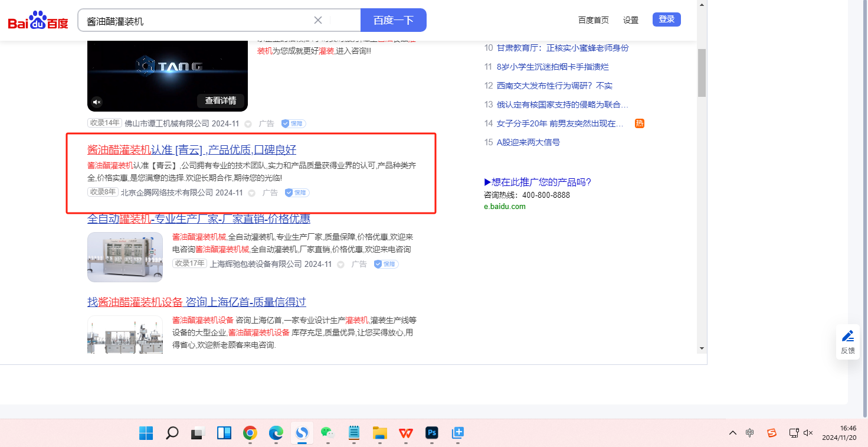Viewport: 868px width, 447px height.
Task: Expand dropdown arrow beside 上海辉驰包装设备有限公司 2024-11
Action: pos(341,265)
